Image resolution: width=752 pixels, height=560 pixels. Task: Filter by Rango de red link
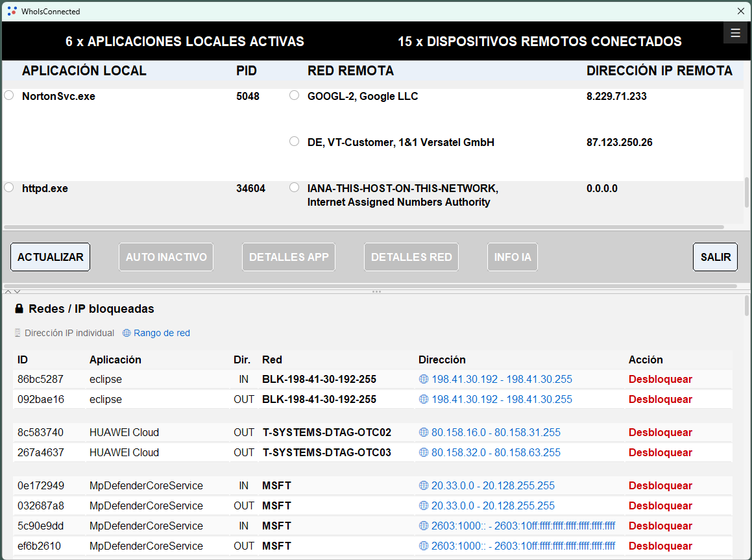[x=162, y=334]
